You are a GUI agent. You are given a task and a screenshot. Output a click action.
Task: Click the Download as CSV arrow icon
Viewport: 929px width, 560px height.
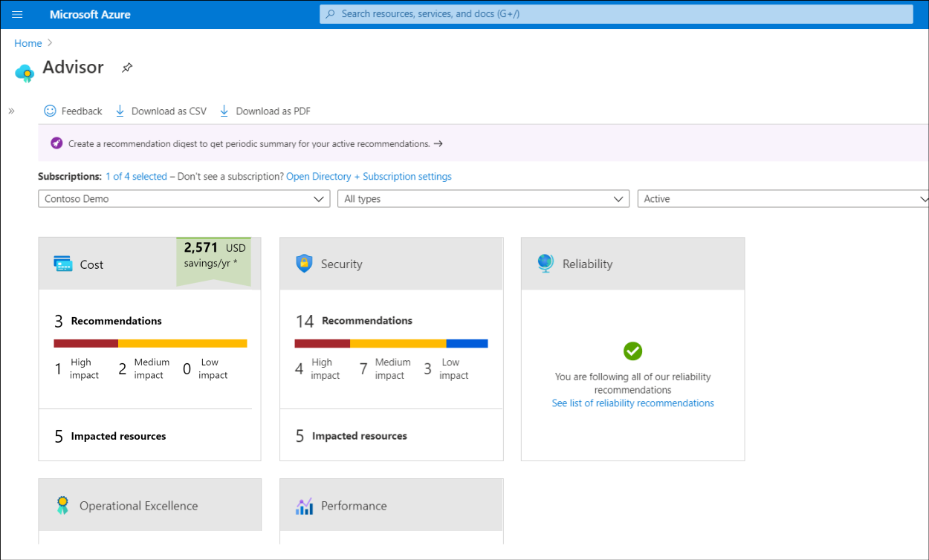(120, 111)
